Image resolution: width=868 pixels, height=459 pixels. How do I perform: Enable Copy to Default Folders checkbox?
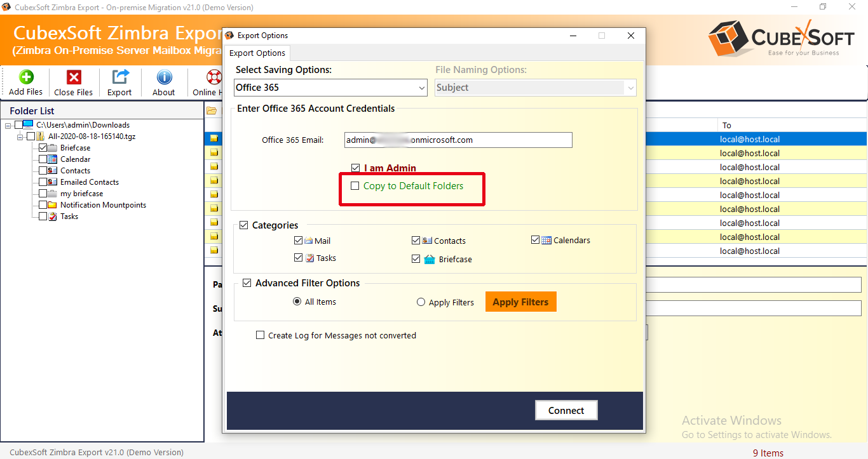pos(355,186)
